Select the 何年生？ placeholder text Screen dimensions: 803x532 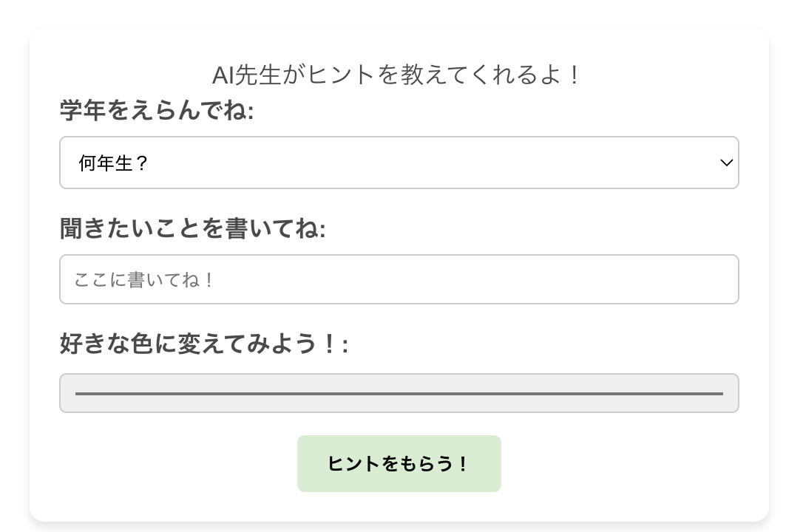click(114, 163)
